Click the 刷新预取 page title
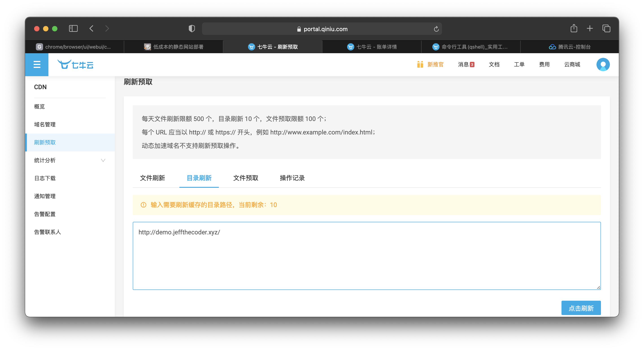The image size is (644, 350). 138,82
